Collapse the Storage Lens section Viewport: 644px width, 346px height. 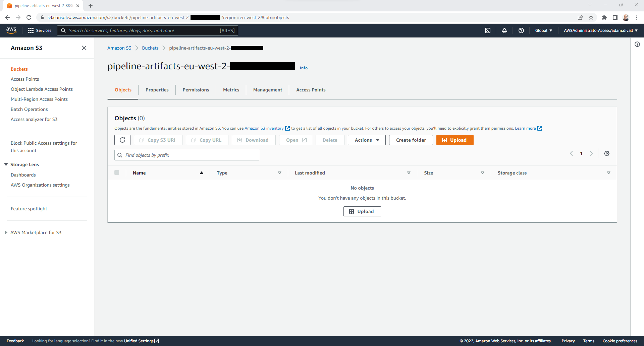coord(6,164)
